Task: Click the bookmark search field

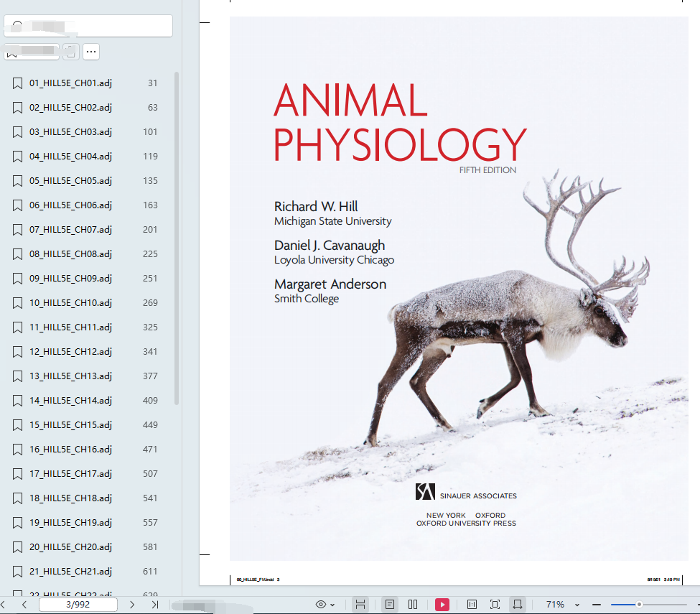Action: (x=88, y=26)
